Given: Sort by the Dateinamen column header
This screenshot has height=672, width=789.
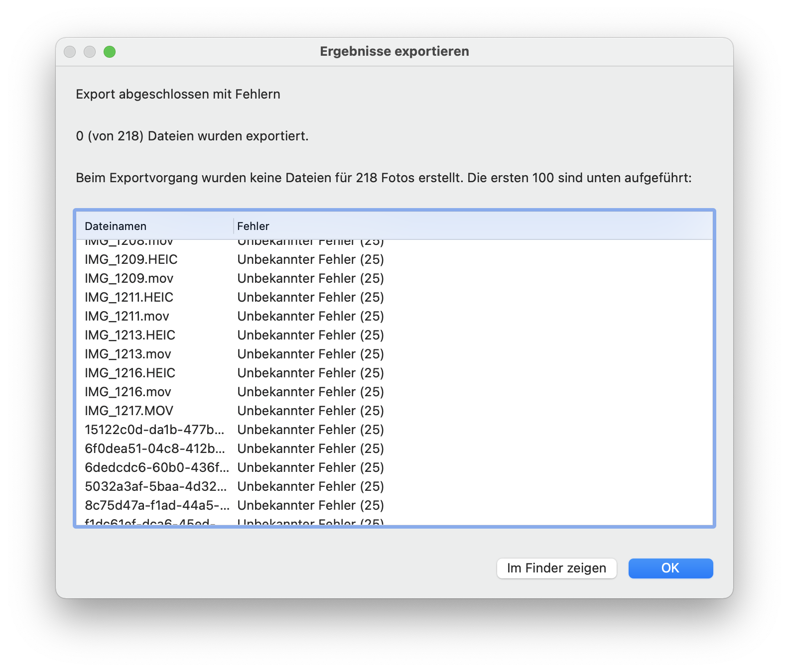Looking at the screenshot, I should 116,226.
